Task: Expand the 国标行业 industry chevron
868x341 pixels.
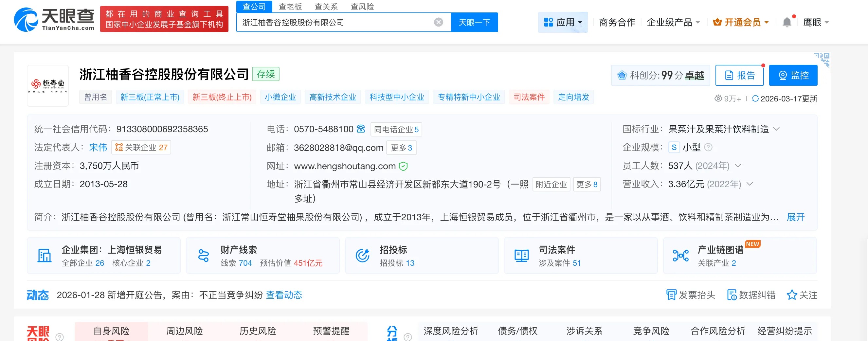Action: coord(776,129)
